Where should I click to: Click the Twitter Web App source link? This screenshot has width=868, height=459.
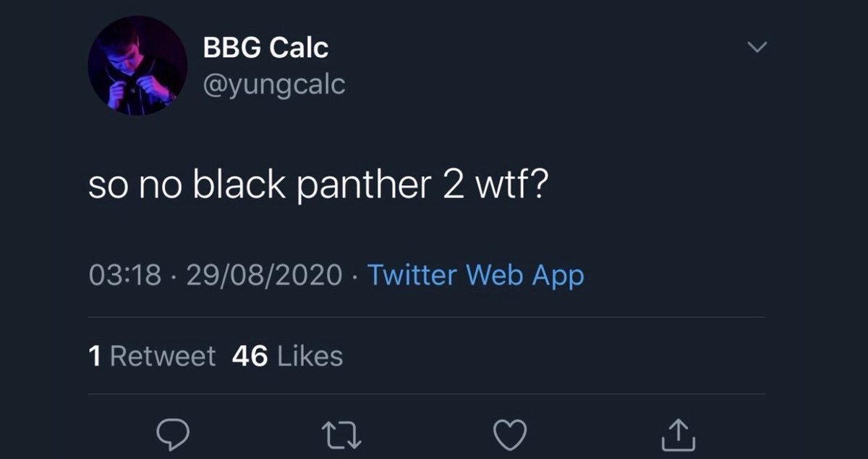coord(475,275)
